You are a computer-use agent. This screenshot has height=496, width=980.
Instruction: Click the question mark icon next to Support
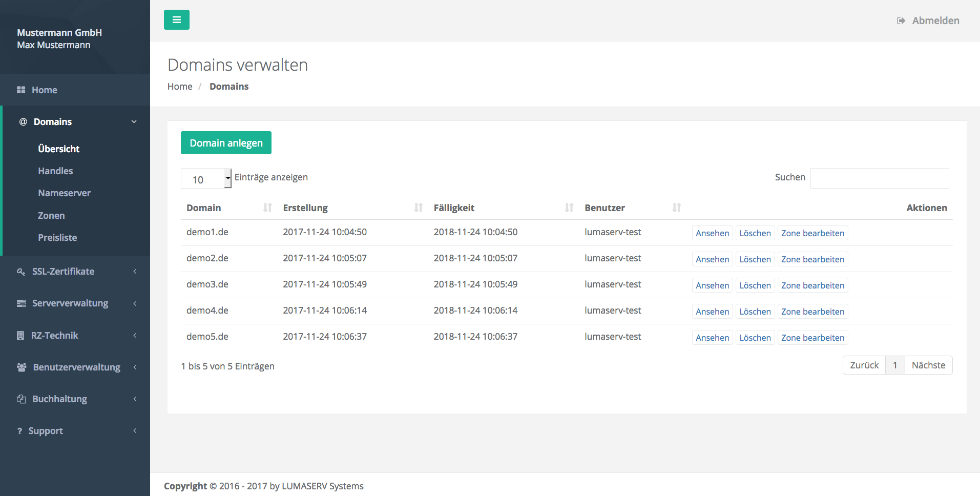[19, 431]
